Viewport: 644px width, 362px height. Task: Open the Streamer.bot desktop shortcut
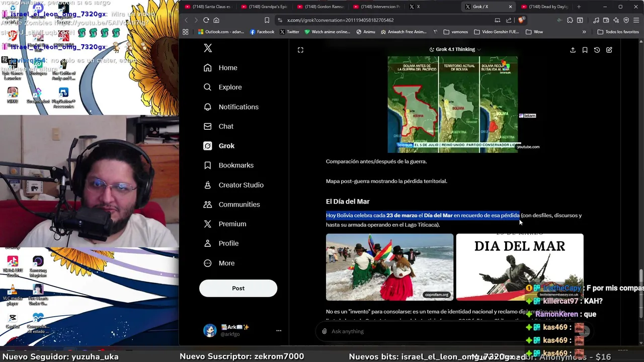point(38,96)
